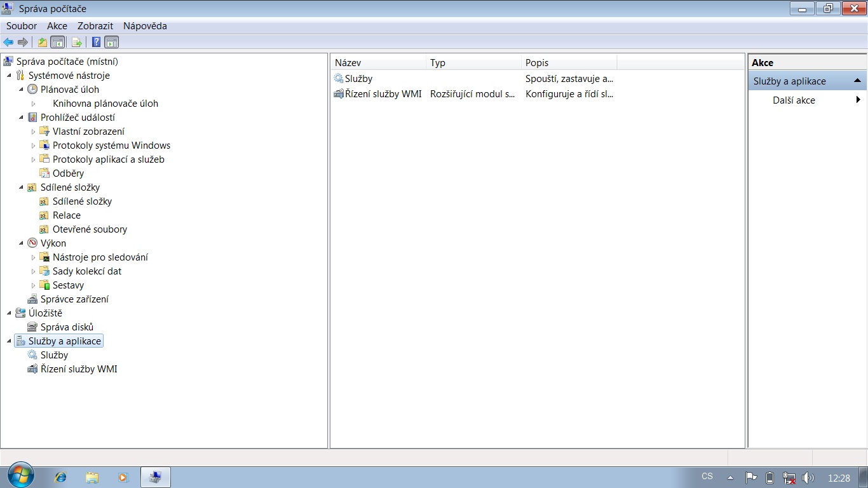Collapse the Výkon node
868x488 pixels.
tap(21, 243)
